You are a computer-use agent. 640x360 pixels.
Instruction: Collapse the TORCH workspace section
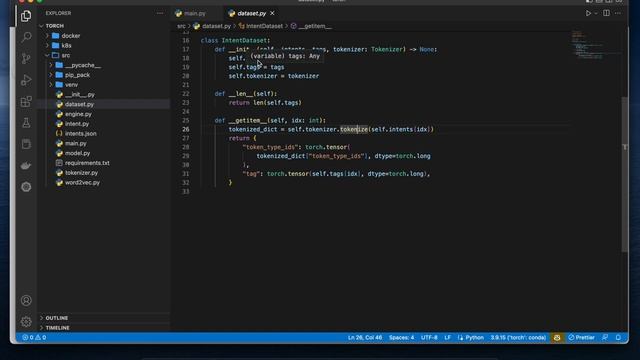tap(55, 26)
